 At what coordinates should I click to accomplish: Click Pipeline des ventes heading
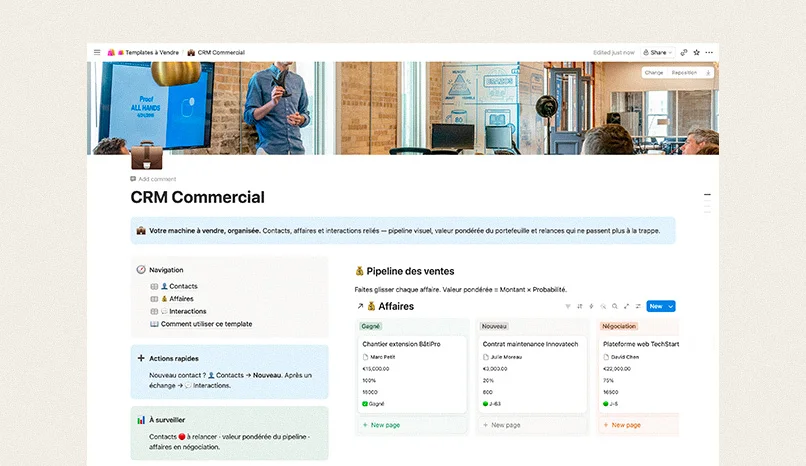(410, 271)
